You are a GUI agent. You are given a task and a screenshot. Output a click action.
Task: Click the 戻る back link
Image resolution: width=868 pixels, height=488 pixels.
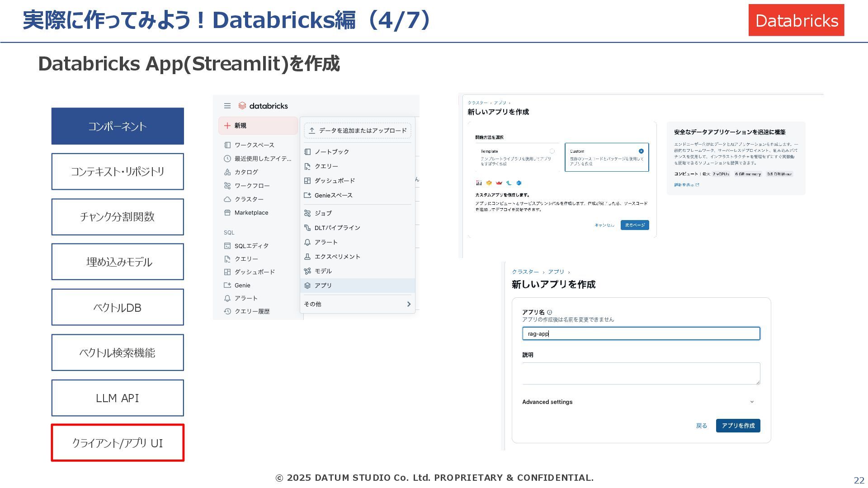[701, 426]
